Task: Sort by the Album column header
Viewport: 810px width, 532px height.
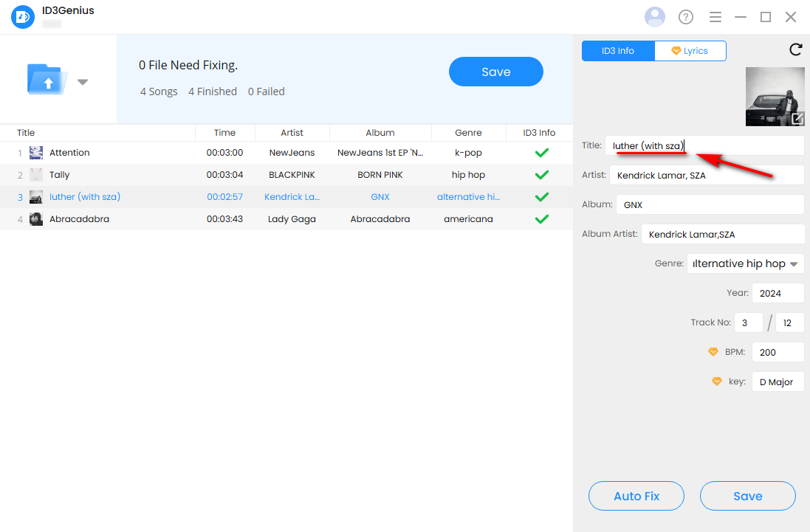Action: pos(380,133)
